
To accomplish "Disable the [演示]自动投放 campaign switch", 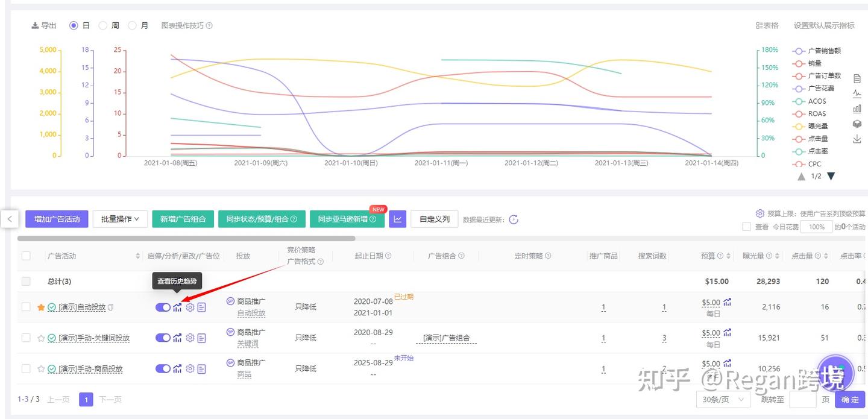I will (163, 307).
